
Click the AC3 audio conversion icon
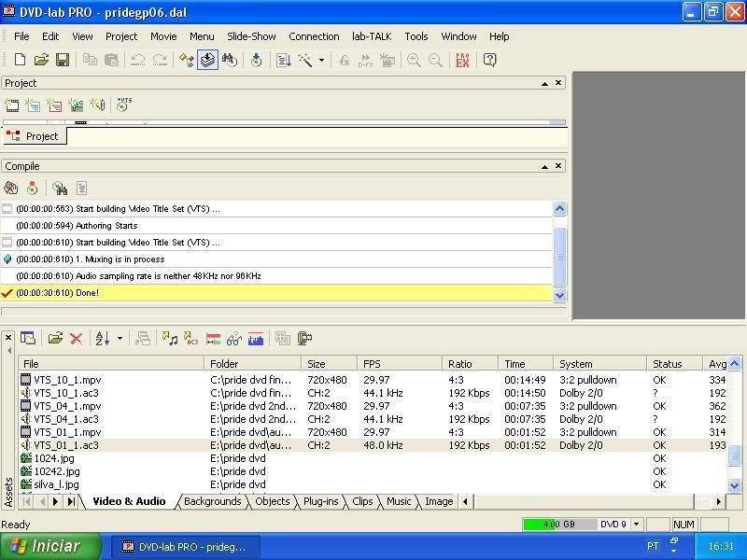tap(191, 339)
